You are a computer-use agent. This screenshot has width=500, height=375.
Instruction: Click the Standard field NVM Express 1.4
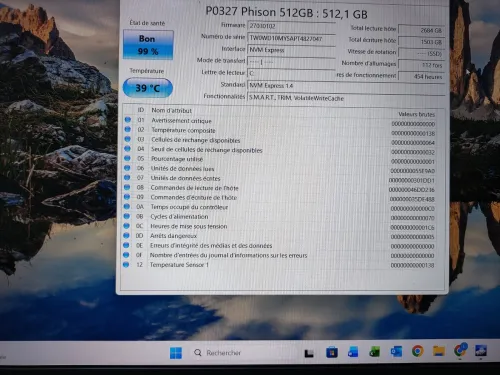point(346,86)
